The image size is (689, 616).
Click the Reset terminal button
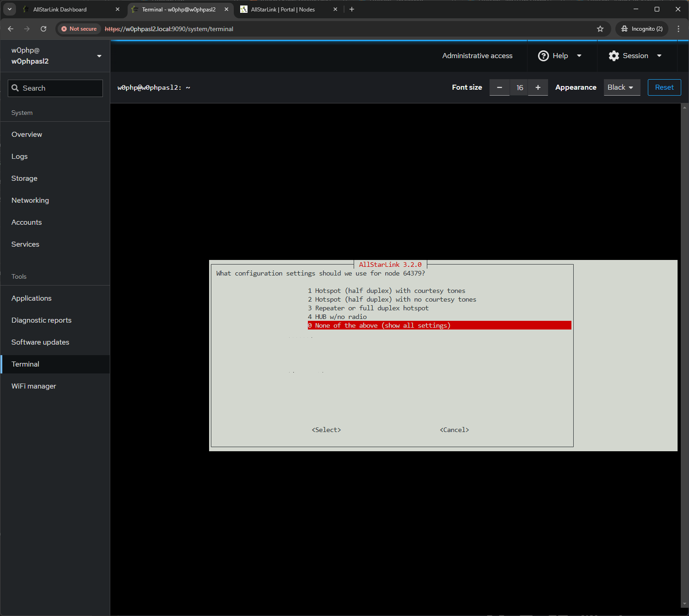pos(664,87)
